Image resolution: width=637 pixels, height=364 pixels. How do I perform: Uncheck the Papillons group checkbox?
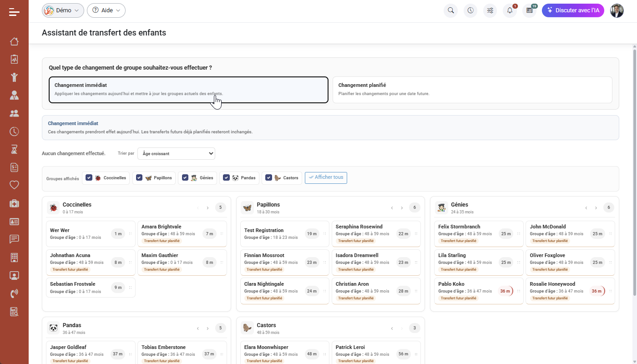coord(139,178)
